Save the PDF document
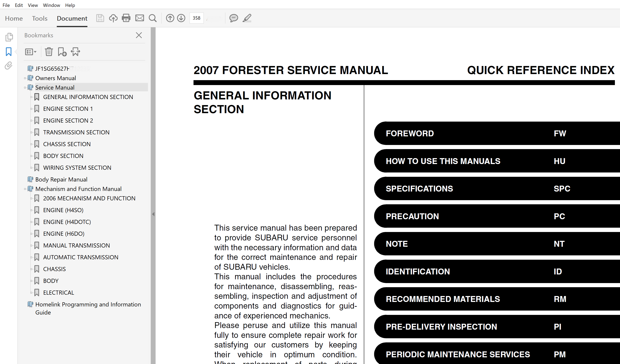 [100, 18]
